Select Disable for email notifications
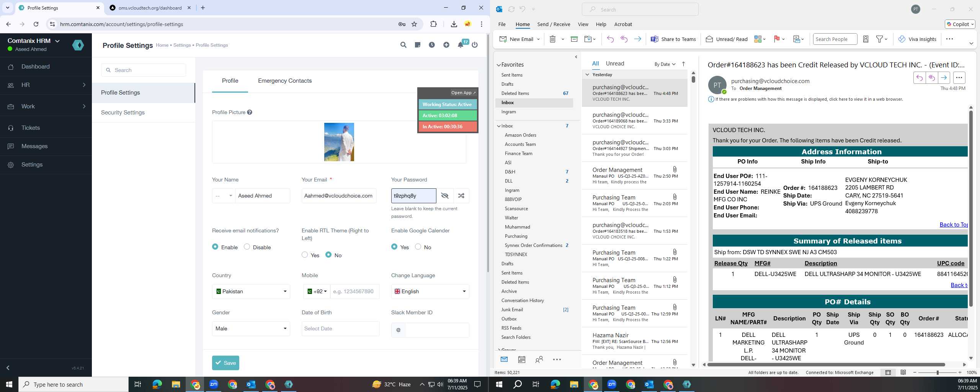Image resolution: width=980 pixels, height=392 pixels. [247, 247]
